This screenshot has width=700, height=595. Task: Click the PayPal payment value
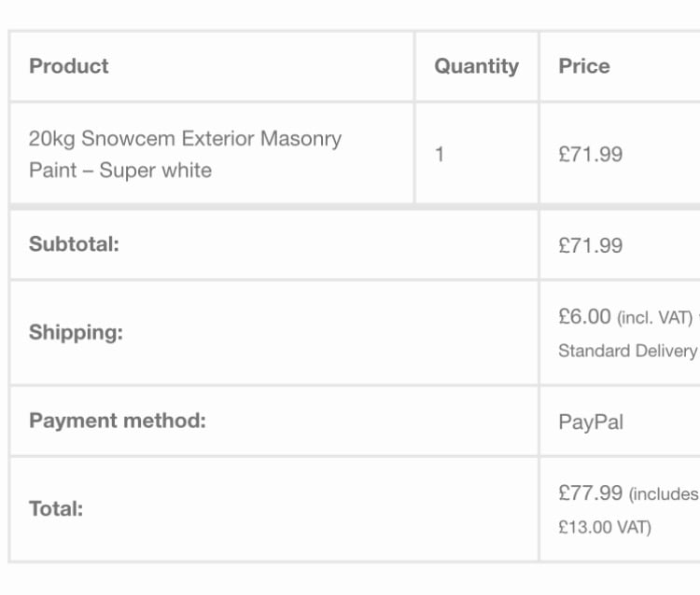(x=591, y=422)
